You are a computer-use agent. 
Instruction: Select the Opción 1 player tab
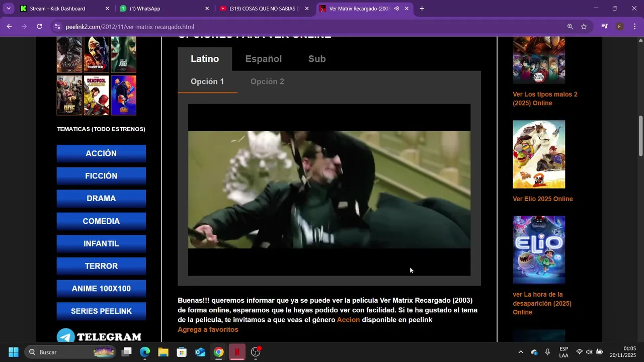tap(207, 81)
